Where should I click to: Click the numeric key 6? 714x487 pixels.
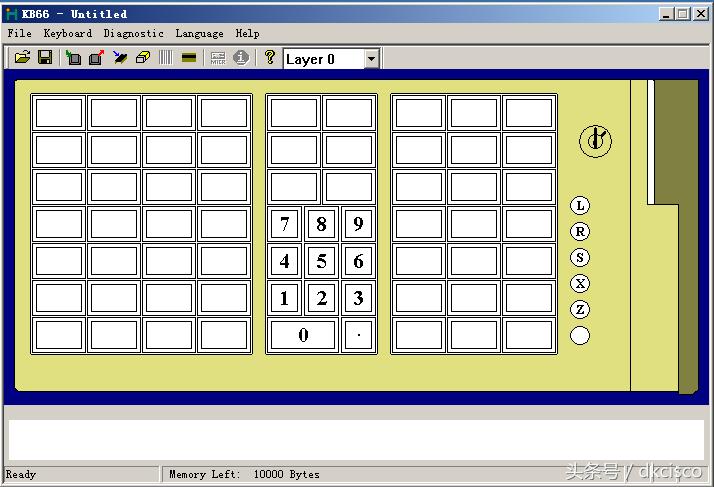358,261
